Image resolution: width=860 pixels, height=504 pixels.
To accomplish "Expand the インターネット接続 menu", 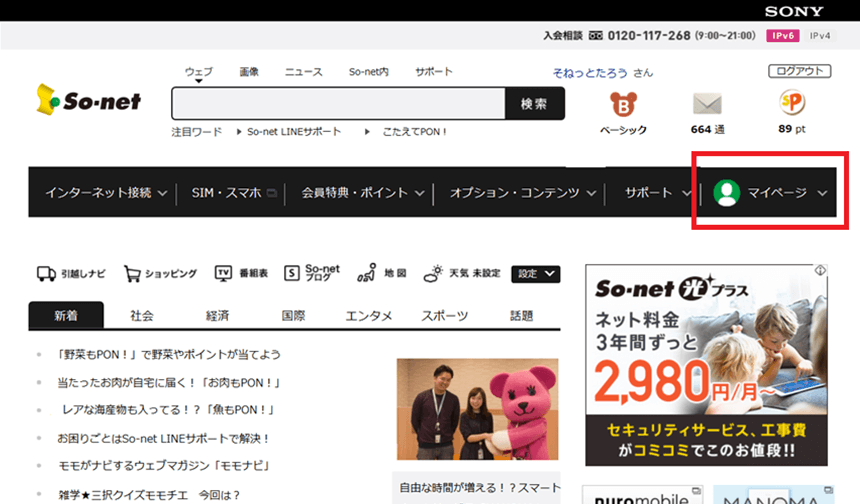I will (105, 192).
